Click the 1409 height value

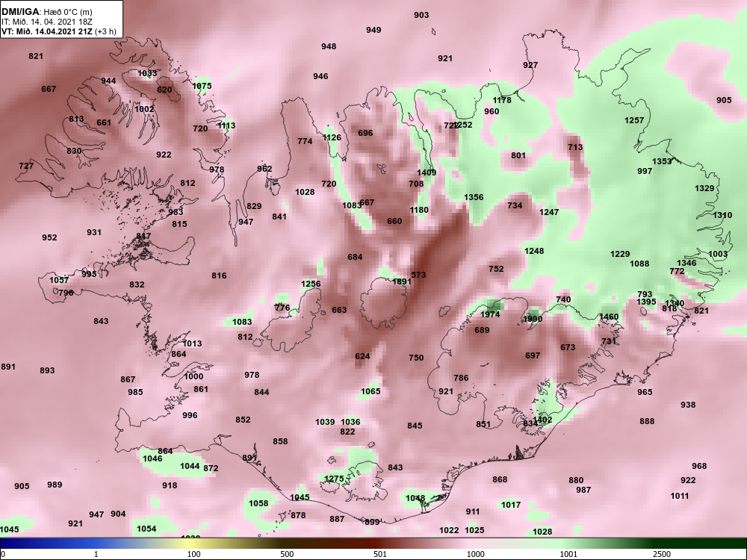tap(427, 173)
